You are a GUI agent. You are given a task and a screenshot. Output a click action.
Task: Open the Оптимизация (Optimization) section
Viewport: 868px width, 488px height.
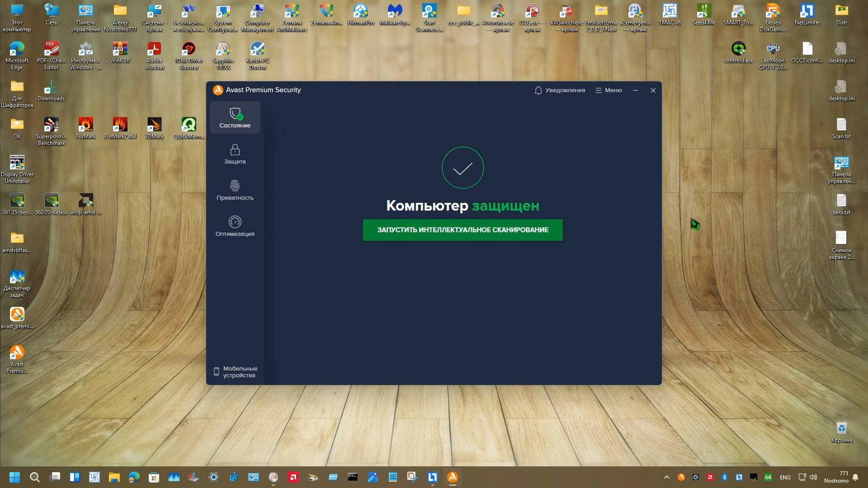(x=235, y=226)
